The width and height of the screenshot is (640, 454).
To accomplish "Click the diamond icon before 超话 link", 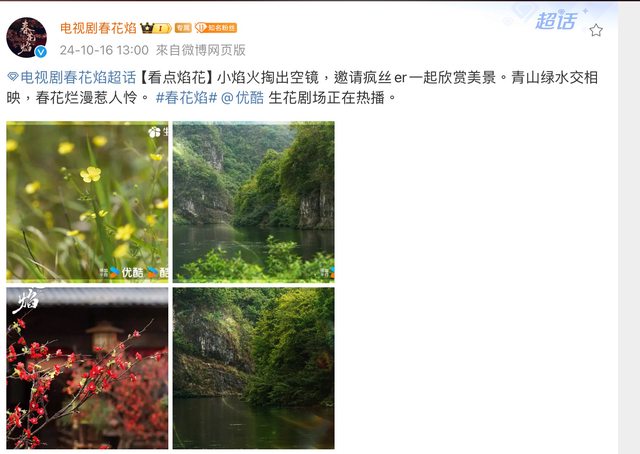I will click(x=13, y=77).
